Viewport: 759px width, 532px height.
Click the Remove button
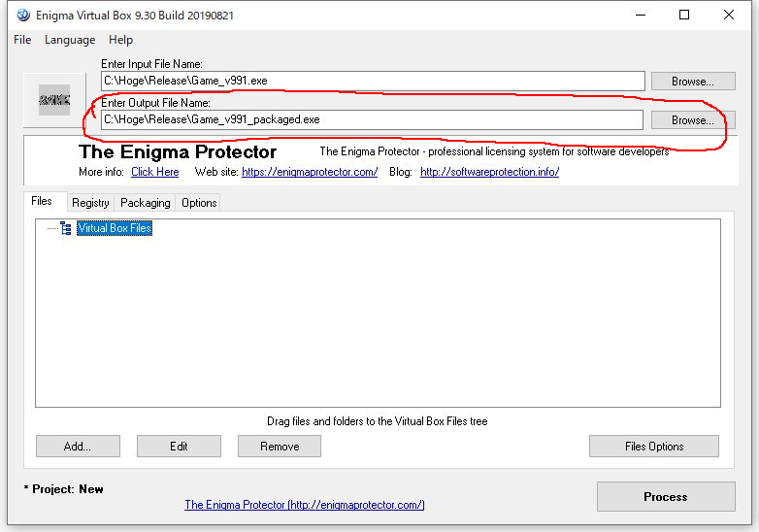tap(280, 446)
